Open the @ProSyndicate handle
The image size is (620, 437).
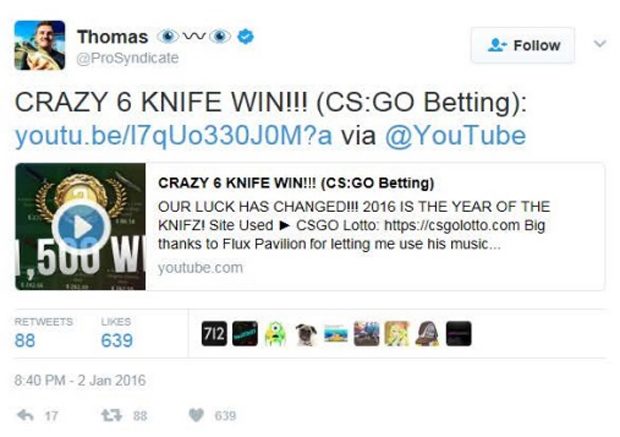point(127,58)
